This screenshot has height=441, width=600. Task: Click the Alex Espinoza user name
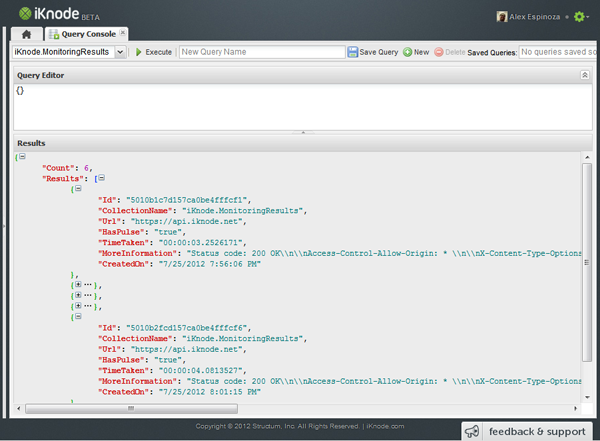coord(535,17)
